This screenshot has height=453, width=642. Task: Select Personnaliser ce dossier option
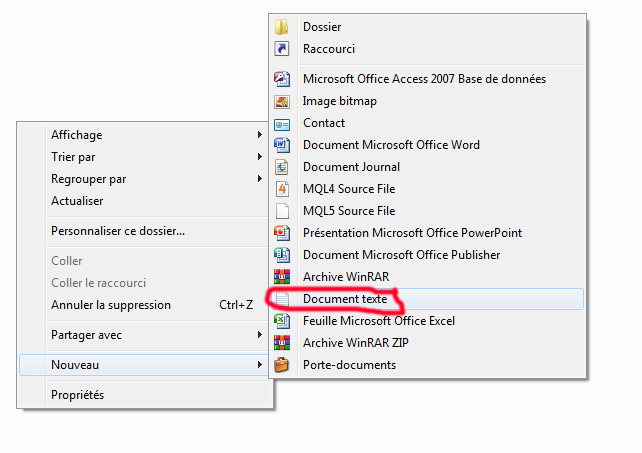(x=118, y=231)
